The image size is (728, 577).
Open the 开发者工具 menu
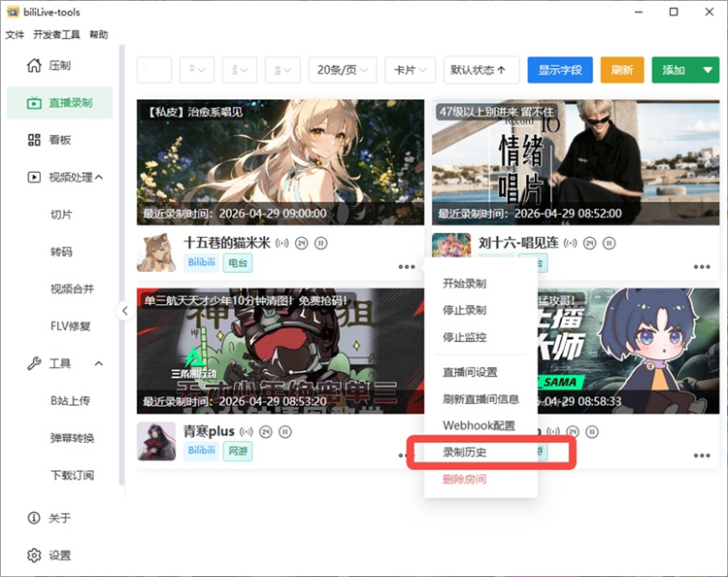click(x=56, y=35)
